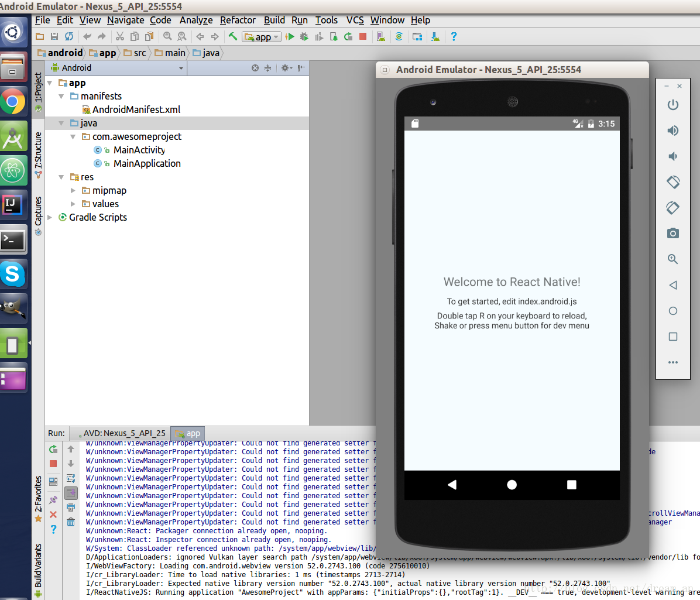Open the VCS menu
Viewport: 700px width, 600px height.
355,20
